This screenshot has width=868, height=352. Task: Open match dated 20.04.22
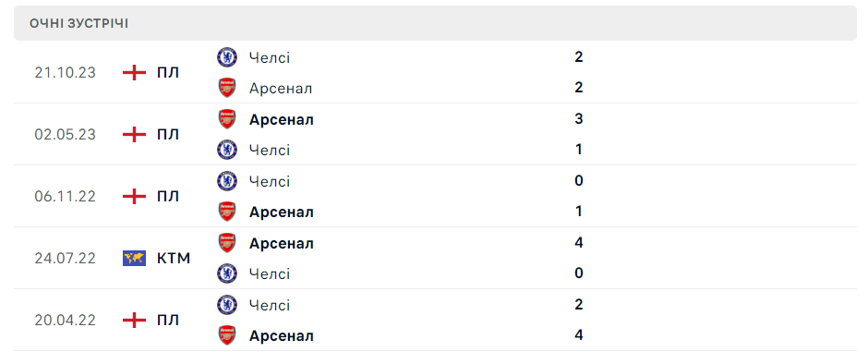pos(435,321)
